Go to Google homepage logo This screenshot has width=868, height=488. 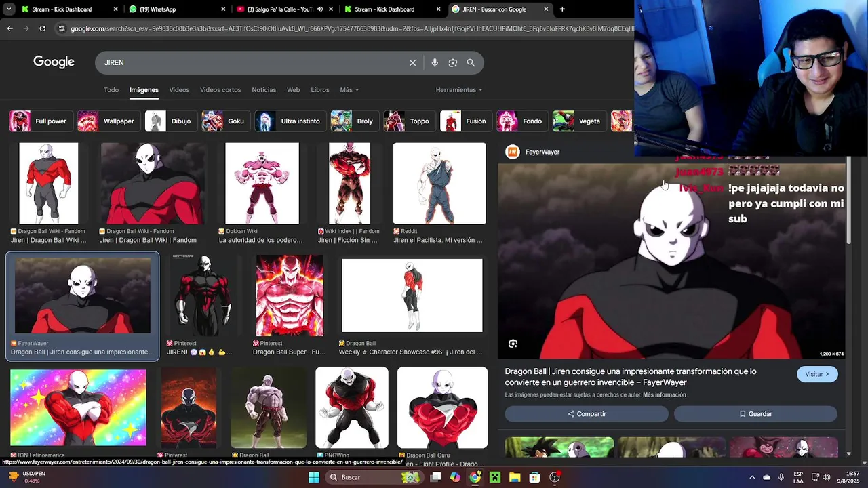tap(54, 62)
